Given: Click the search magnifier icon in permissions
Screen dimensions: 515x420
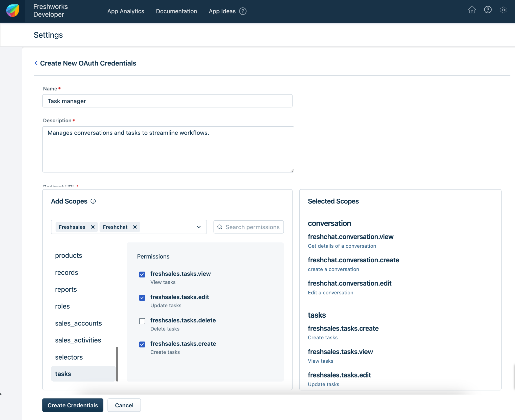Looking at the screenshot, I should 220,227.
